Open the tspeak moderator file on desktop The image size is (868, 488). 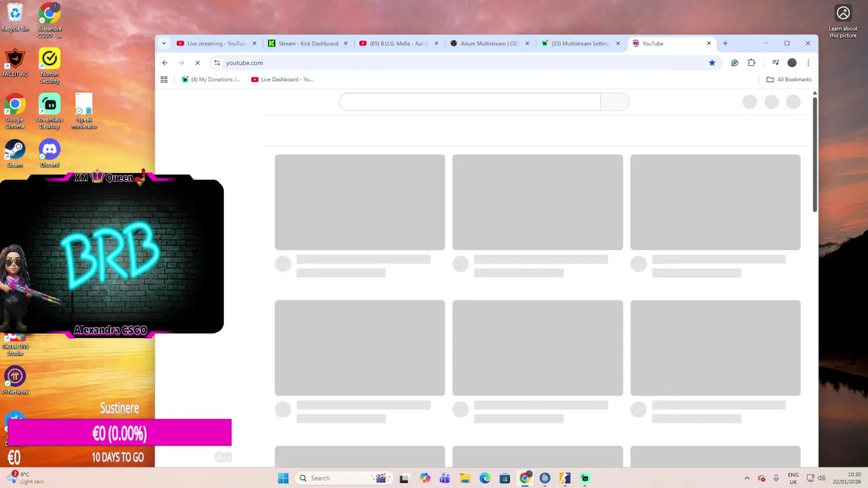(x=84, y=112)
